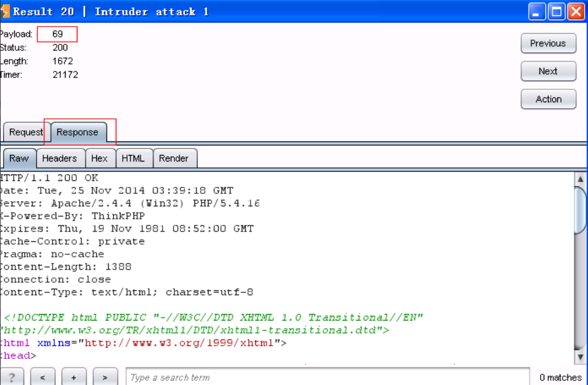Click the payload value 69

coord(57,34)
